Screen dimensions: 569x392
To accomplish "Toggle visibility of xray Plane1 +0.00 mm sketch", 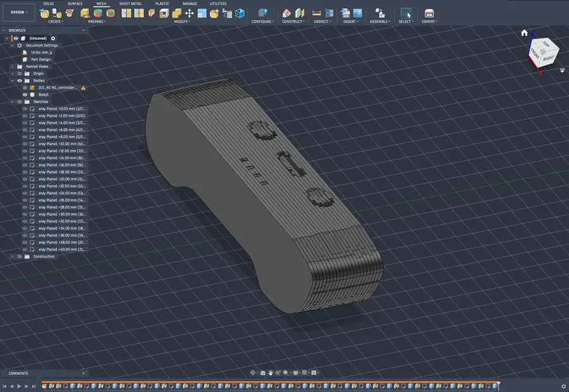I will [25, 109].
